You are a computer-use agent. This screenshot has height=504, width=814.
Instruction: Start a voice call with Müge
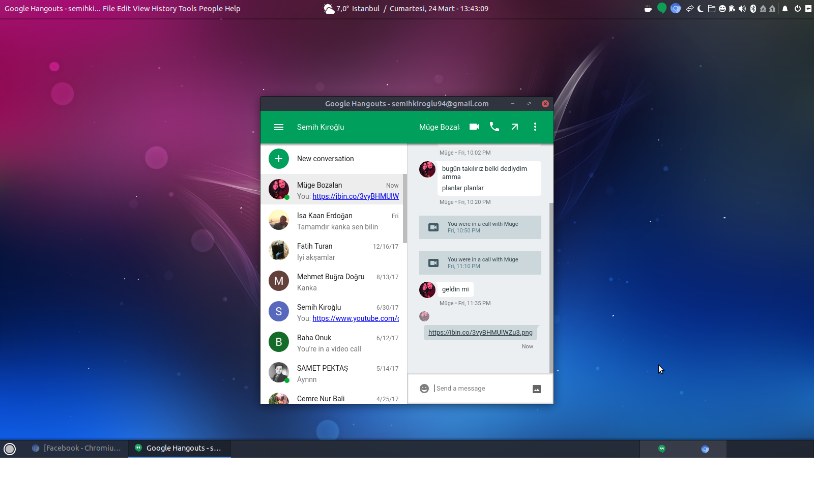click(495, 127)
